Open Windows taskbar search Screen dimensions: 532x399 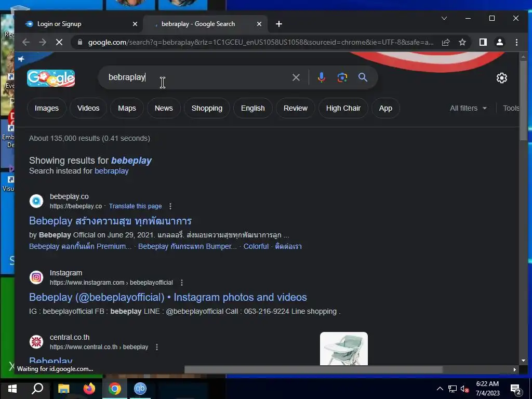click(37, 389)
